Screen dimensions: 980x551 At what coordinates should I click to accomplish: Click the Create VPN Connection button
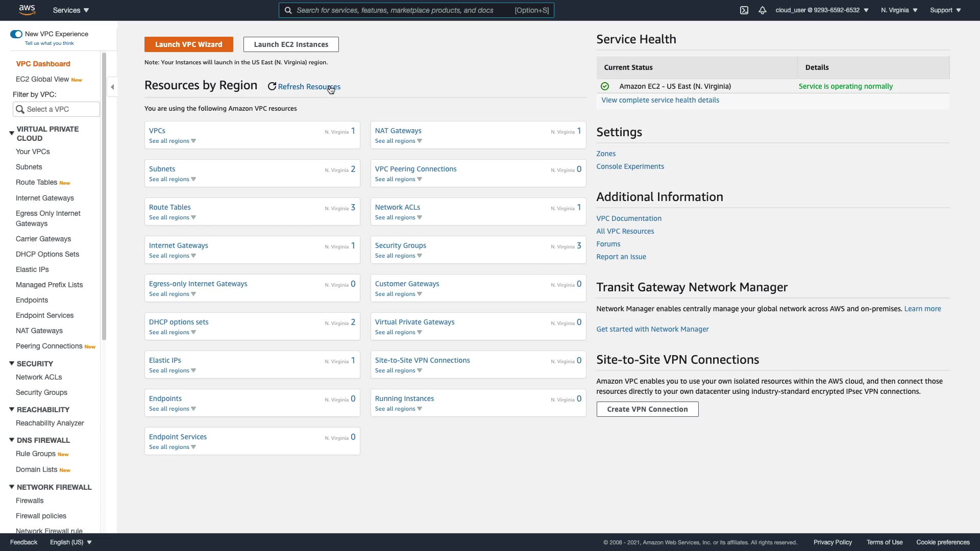[647, 409]
